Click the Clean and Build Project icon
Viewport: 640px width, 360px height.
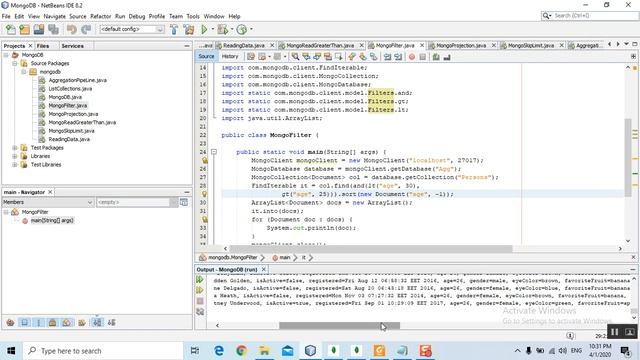[x=189, y=29]
